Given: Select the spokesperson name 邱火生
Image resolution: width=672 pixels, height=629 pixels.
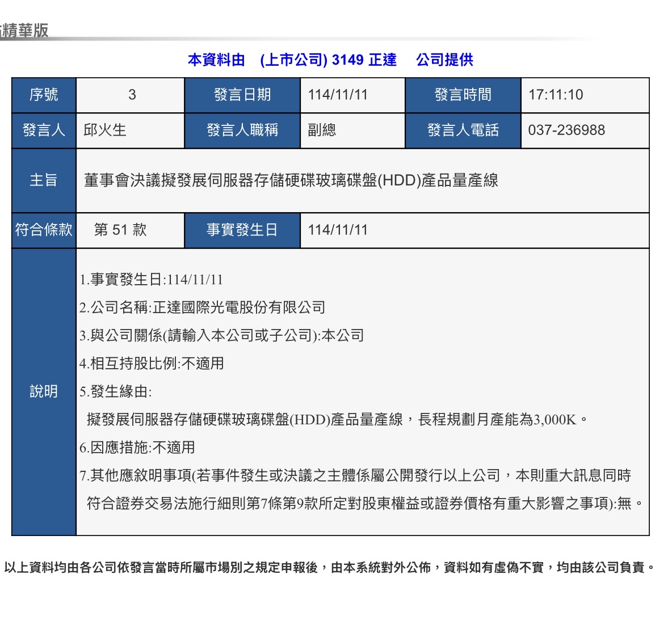Looking at the screenshot, I should click(104, 130).
